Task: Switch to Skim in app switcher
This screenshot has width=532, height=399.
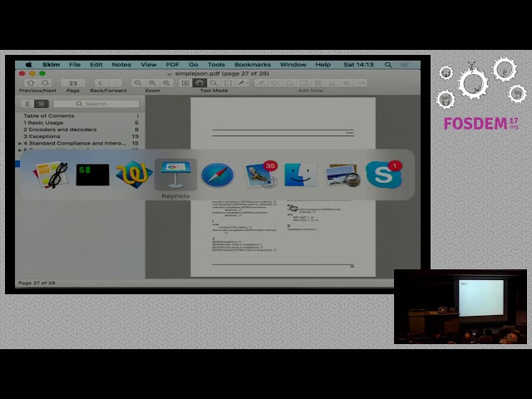Action: pyautogui.click(x=52, y=175)
